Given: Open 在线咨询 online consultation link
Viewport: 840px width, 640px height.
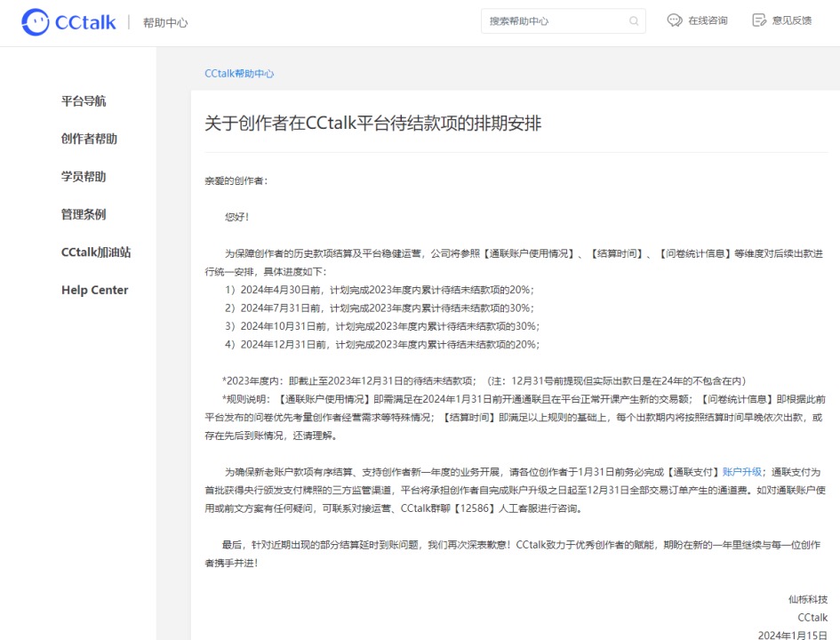Looking at the screenshot, I should point(708,20).
